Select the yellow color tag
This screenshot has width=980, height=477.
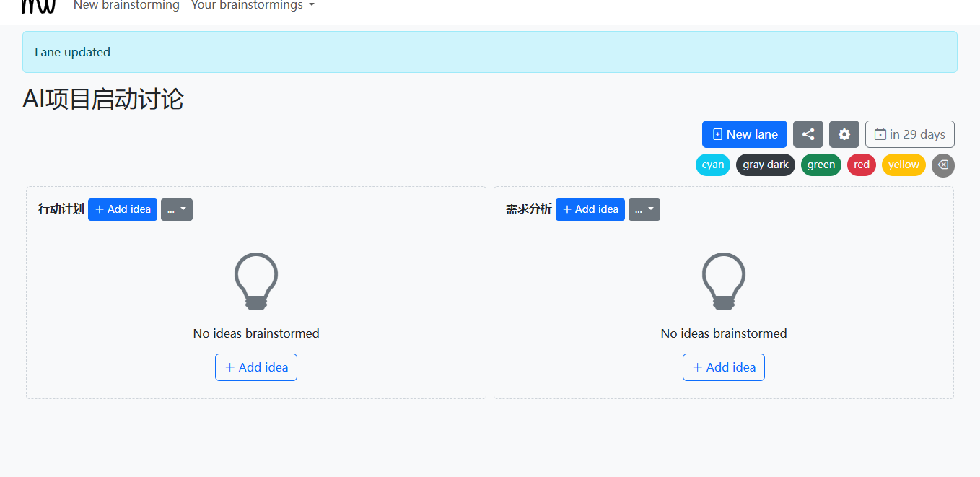[x=904, y=165]
